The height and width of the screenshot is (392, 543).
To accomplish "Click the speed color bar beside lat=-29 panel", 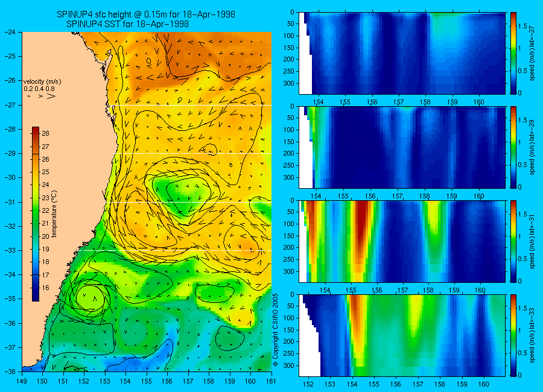I will pyautogui.click(x=513, y=147).
